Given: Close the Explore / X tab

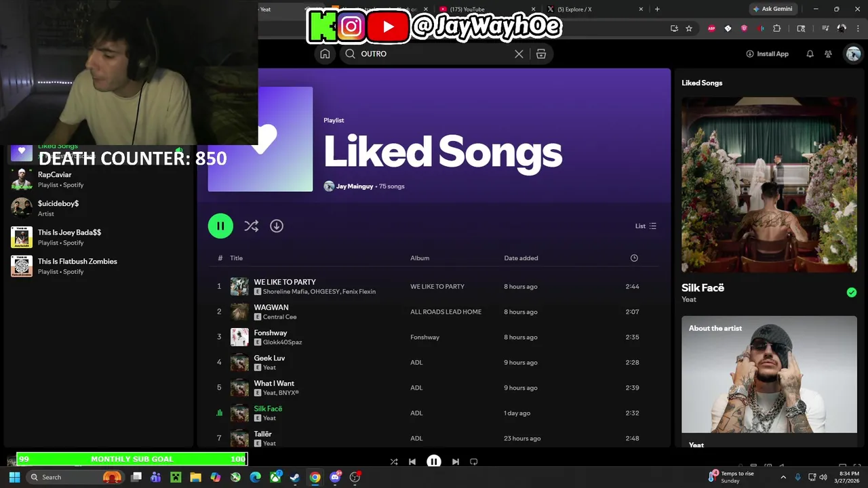Looking at the screenshot, I should tap(641, 9).
